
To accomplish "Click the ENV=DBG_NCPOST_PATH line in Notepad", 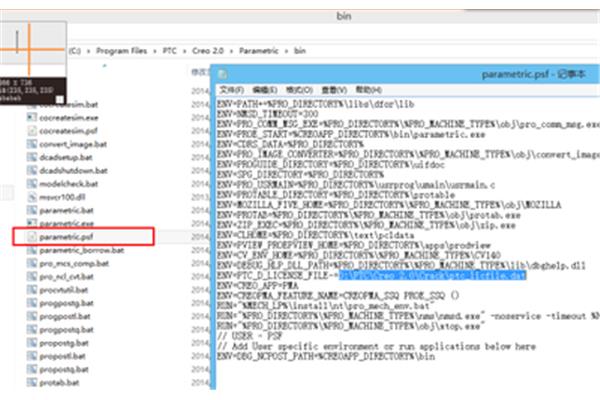I will [x=326, y=356].
